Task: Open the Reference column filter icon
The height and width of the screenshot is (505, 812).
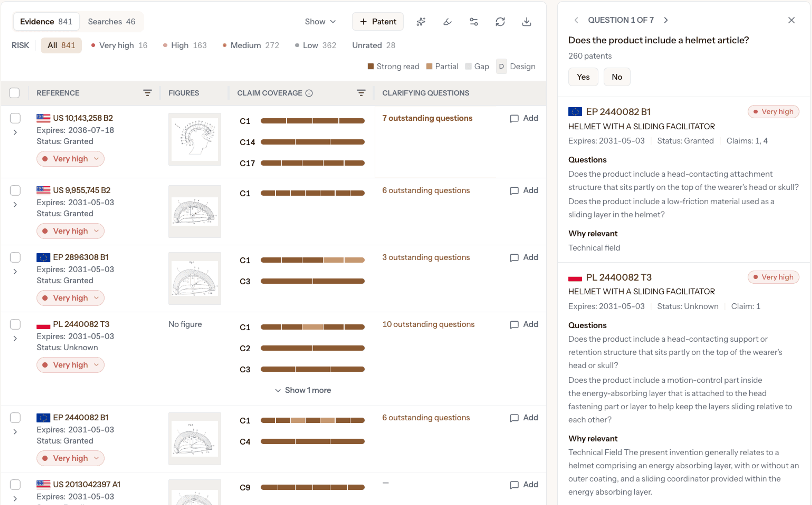Action: pos(147,93)
